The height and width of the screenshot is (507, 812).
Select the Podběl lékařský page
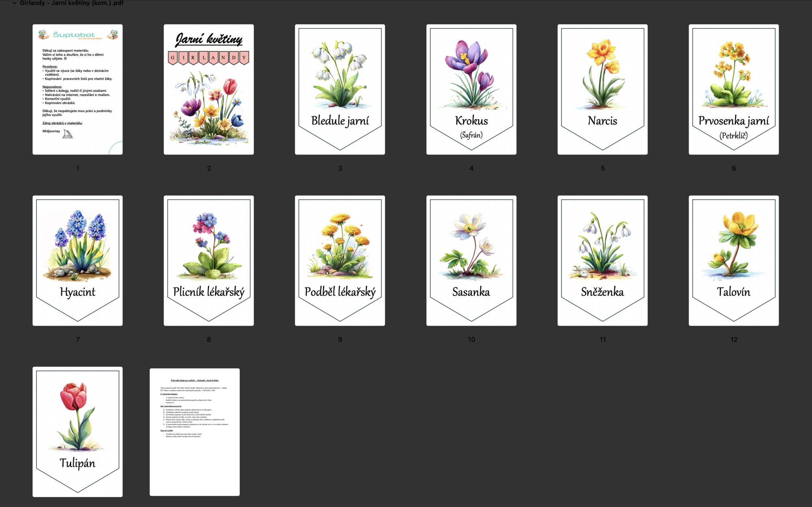[x=340, y=261]
